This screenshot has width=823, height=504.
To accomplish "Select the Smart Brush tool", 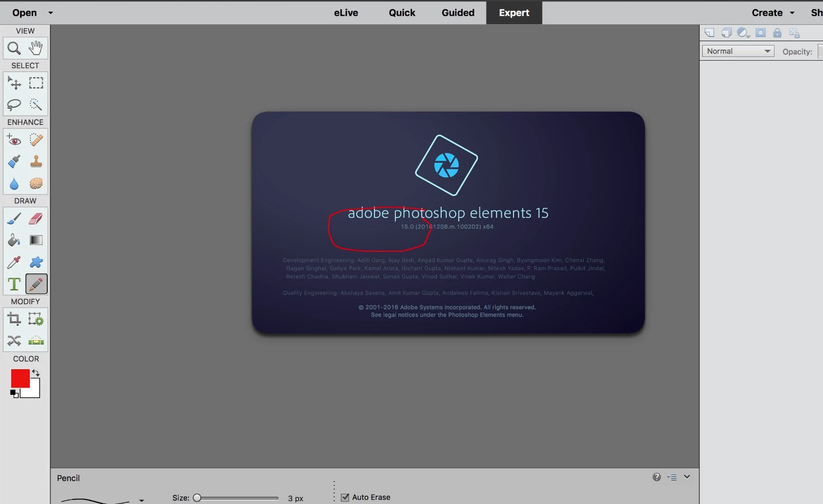I will (x=14, y=161).
